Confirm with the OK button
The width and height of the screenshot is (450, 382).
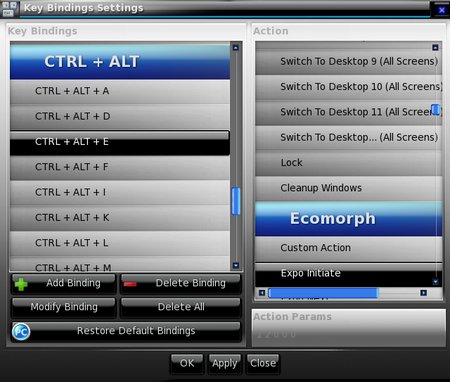tap(187, 363)
